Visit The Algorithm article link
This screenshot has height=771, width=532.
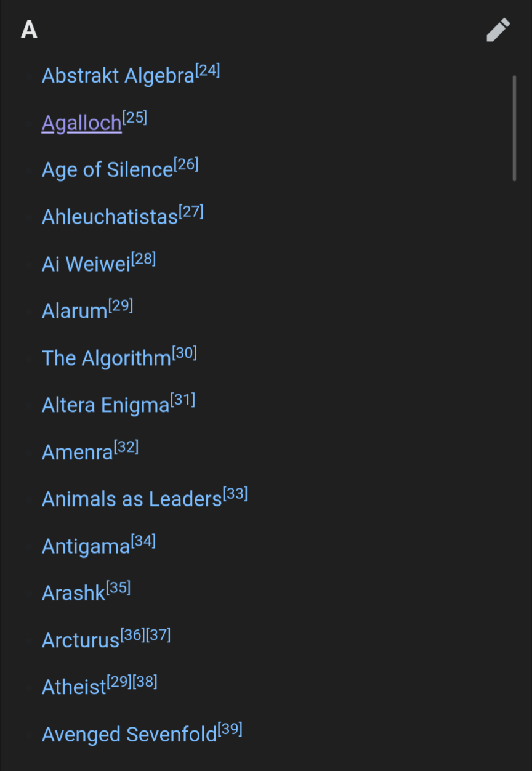[106, 358]
